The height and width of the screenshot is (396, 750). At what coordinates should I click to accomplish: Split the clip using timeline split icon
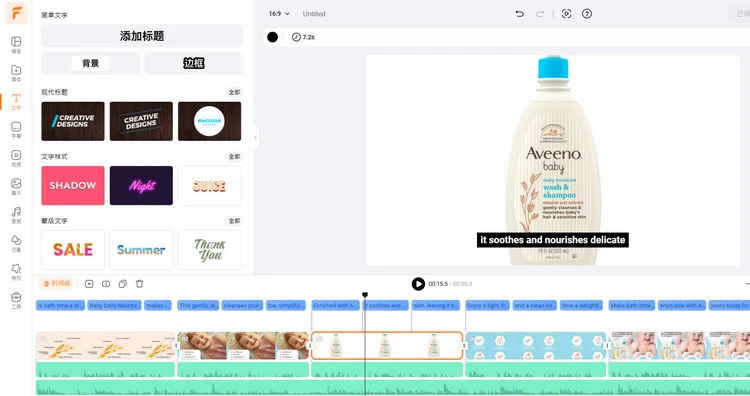point(106,284)
